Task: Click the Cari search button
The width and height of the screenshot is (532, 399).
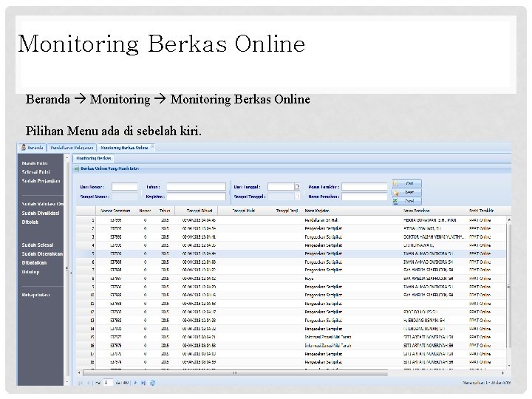Action: tap(407, 183)
